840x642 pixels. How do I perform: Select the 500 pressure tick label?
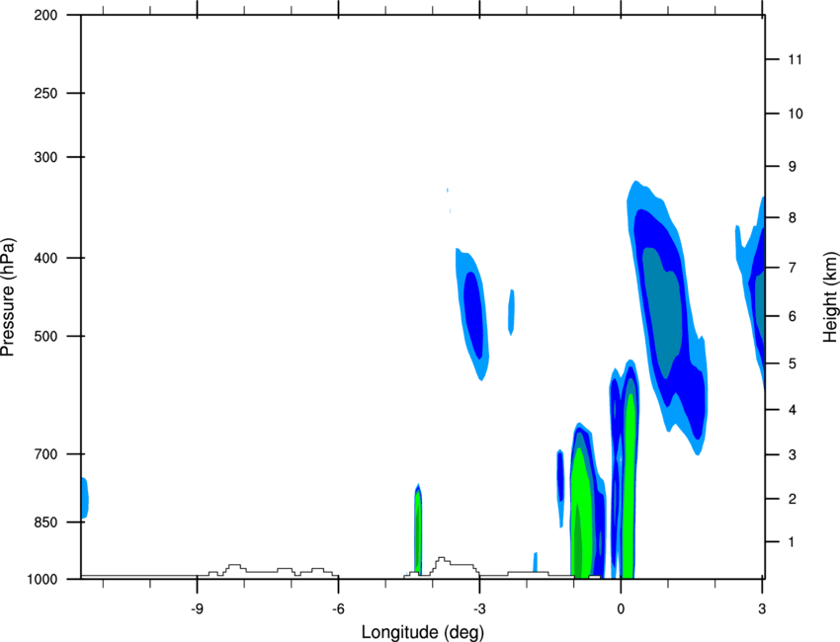(x=45, y=336)
